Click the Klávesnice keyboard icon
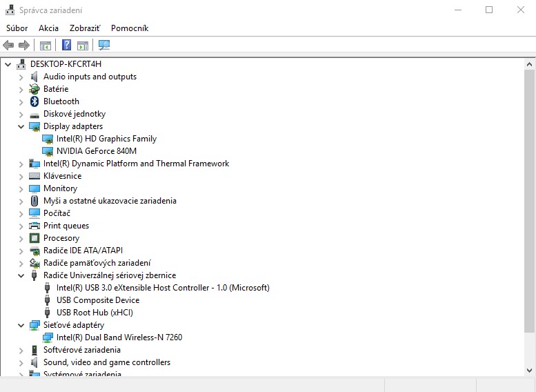Viewport: 536px width, 392px height. tap(34, 176)
